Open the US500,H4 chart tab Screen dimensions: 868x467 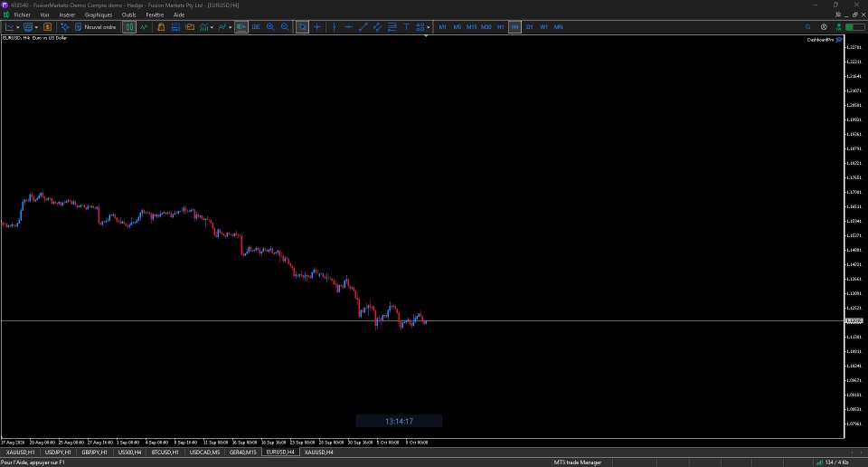129,452
